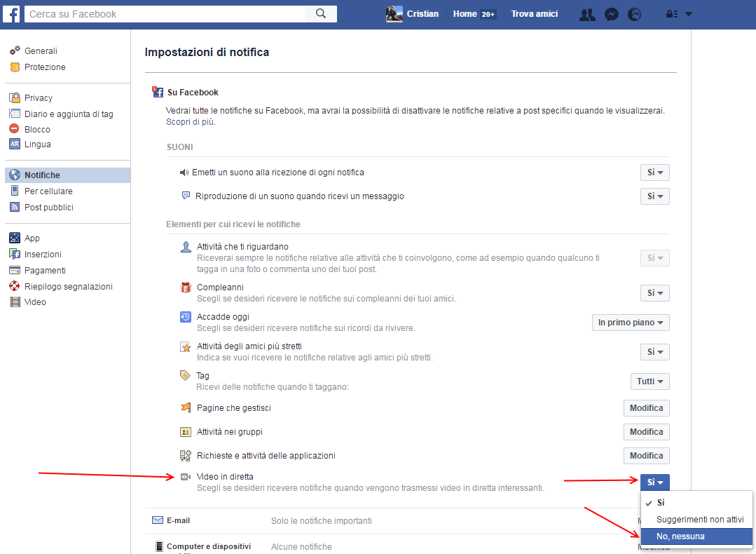Open the notifications globe icon
Screen dimensions: 756x554
pos(635,15)
